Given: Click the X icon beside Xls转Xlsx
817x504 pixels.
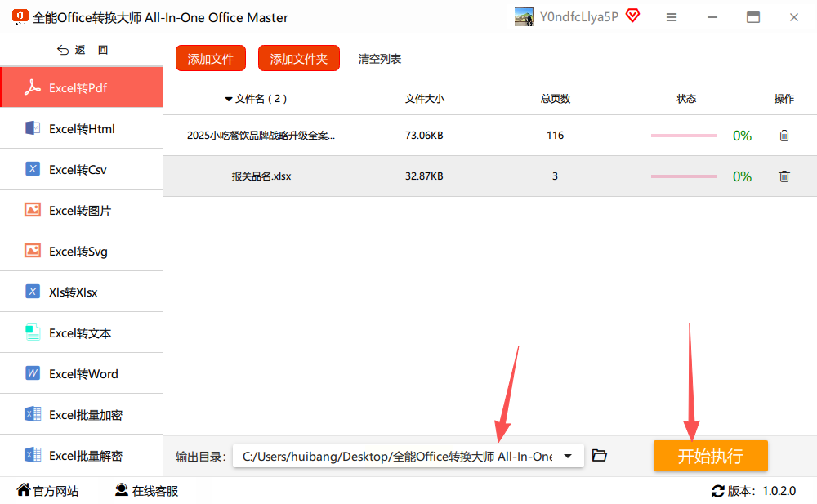Looking at the screenshot, I should 33,292.
